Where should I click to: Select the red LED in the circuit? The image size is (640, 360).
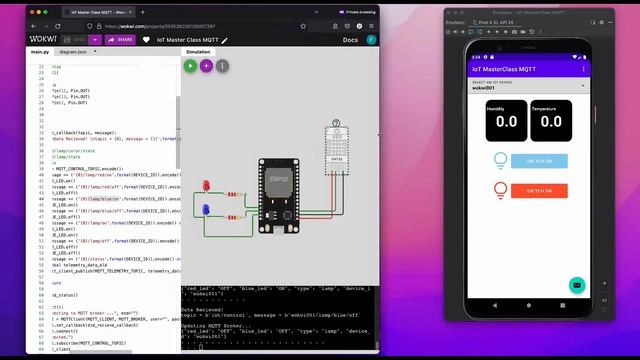click(206, 186)
